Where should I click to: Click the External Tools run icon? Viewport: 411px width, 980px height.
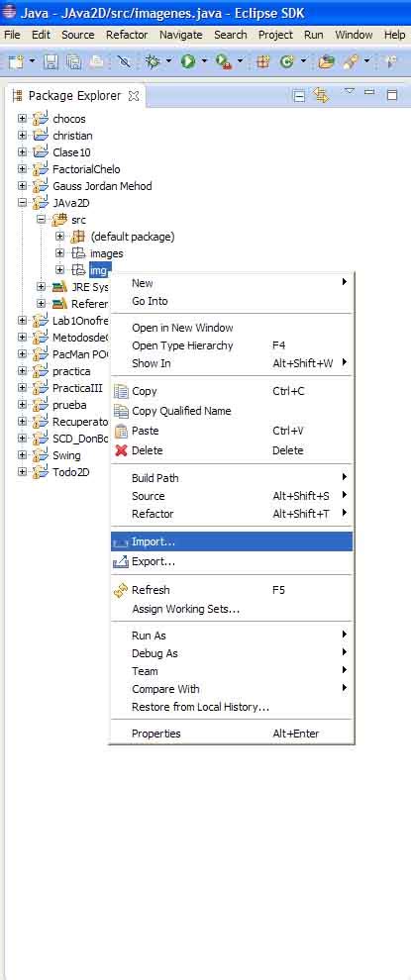224,61
